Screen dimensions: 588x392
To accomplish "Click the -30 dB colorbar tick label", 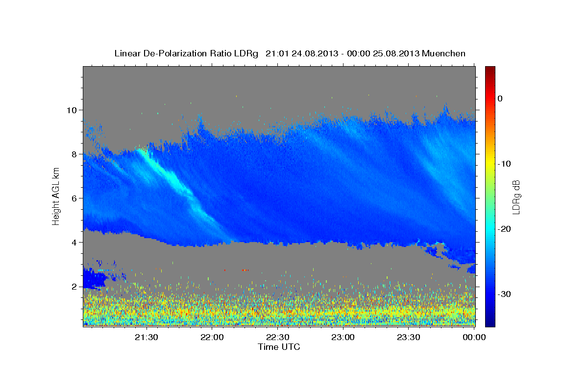I will coord(505,294).
